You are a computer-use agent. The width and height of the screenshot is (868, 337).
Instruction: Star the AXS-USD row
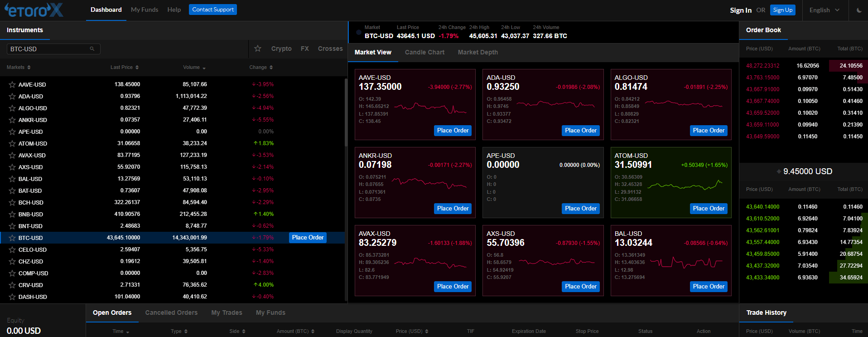[x=12, y=167]
